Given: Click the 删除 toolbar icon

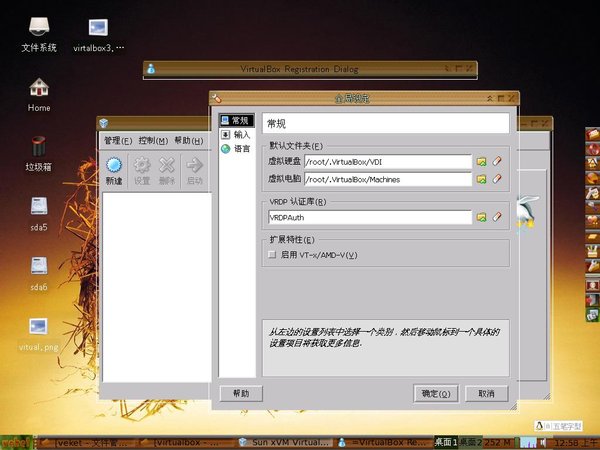Looking at the screenshot, I should pyautogui.click(x=167, y=171).
